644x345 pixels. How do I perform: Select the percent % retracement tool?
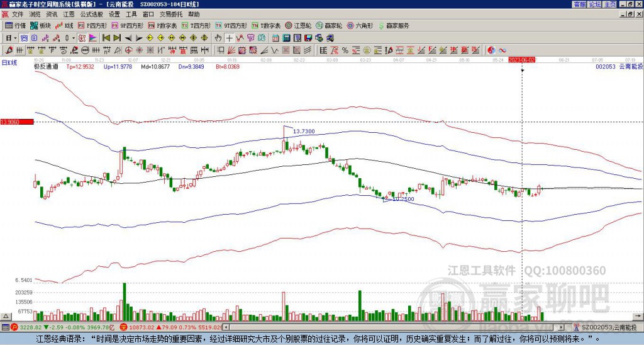(x=345, y=50)
